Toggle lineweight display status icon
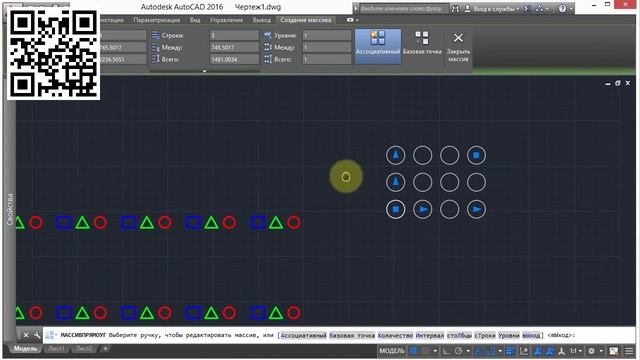 pyautogui.click(x=510, y=351)
